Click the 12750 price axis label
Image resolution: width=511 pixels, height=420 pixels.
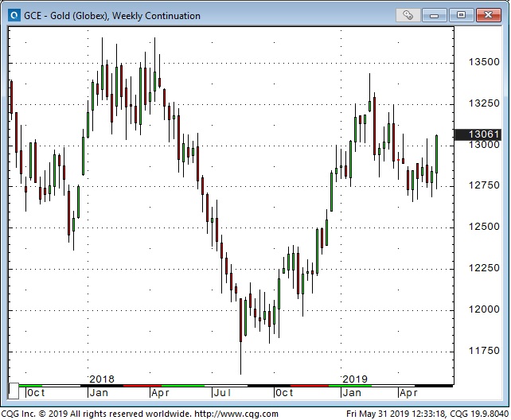tap(484, 185)
